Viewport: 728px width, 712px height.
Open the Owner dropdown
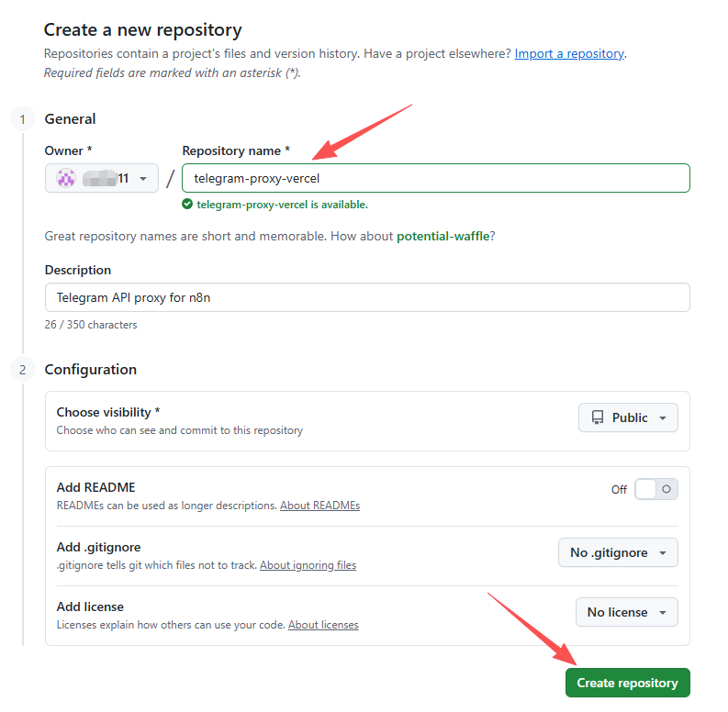pyautogui.click(x=101, y=179)
